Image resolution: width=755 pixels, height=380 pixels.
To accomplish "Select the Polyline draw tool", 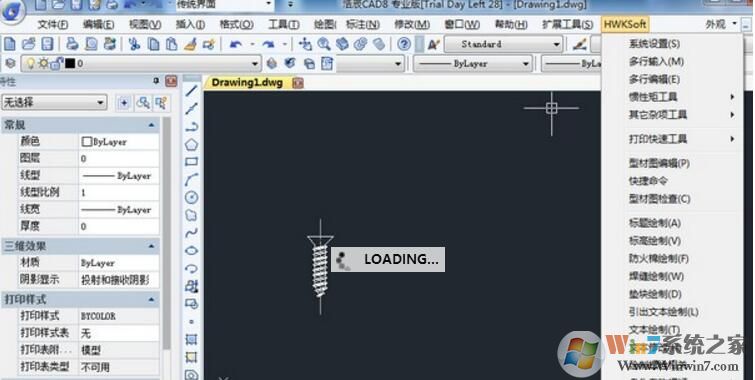I will [192, 126].
